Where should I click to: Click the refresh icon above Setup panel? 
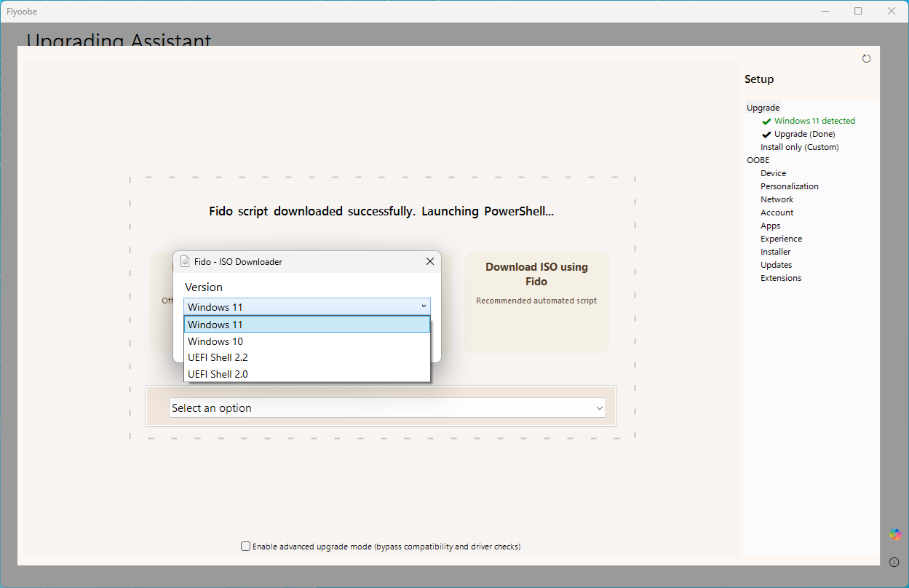(866, 59)
